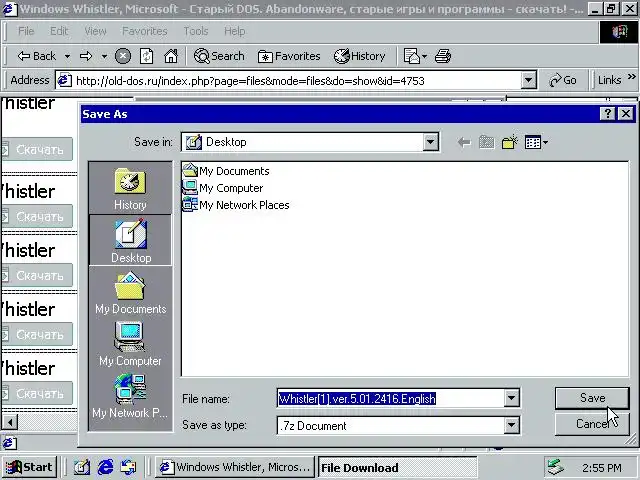Click Show Desktop quick launch icon

click(82, 467)
